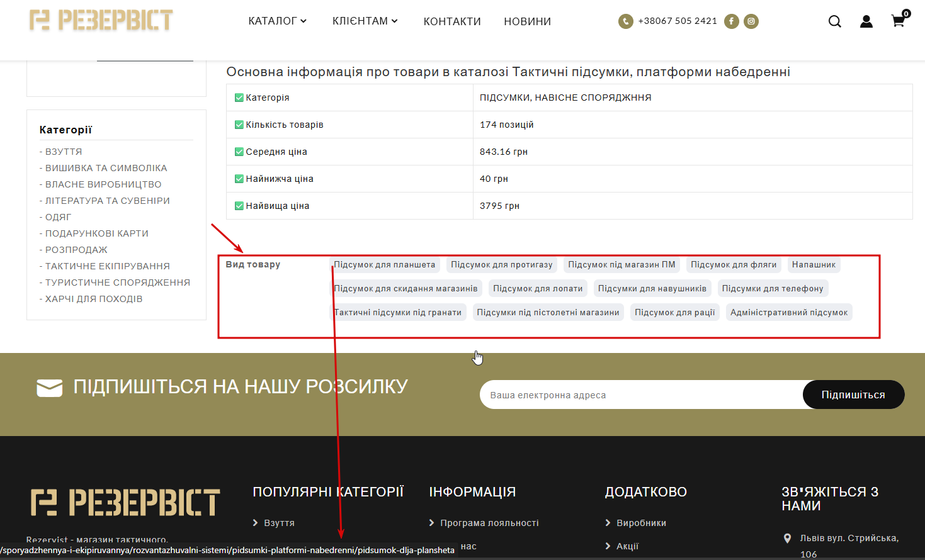Image resolution: width=925 pixels, height=560 pixels.
Task: Expand the КАТАЛОГ dropdown menu
Action: pyautogui.click(x=277, y=21)
